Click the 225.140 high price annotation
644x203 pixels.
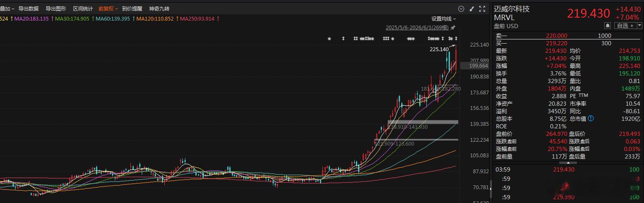pos(439,49)
